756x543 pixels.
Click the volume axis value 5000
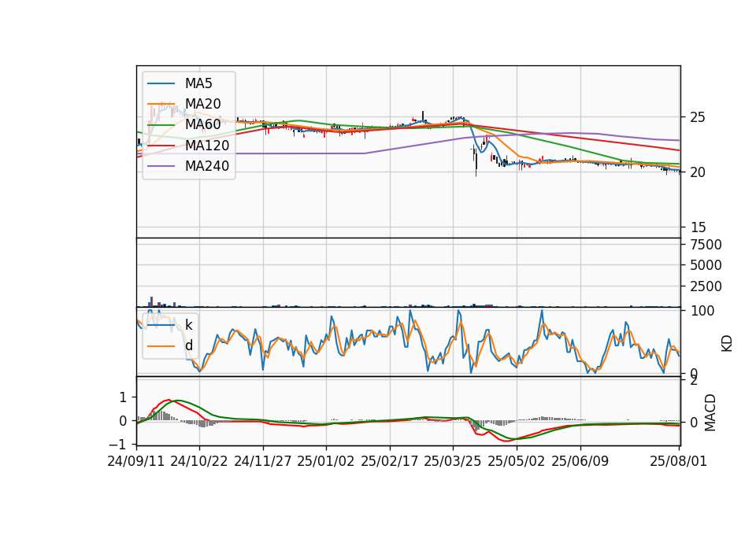[706, 265]
